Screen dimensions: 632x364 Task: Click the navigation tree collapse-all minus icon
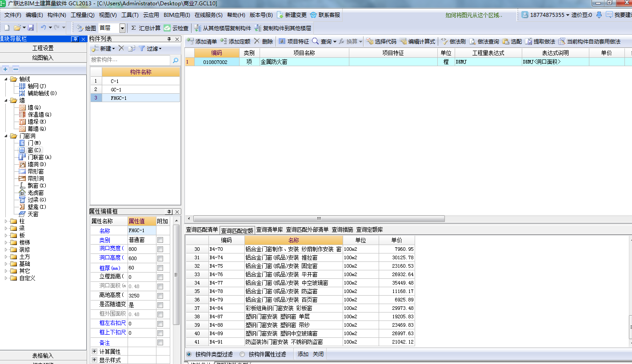click(16, 69)
